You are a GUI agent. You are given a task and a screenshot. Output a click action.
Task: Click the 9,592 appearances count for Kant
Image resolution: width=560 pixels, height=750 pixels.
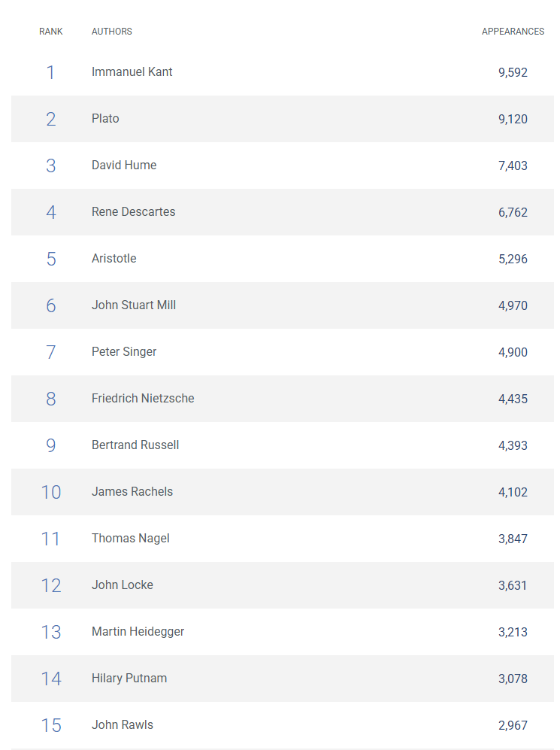(x=513, y=73)
